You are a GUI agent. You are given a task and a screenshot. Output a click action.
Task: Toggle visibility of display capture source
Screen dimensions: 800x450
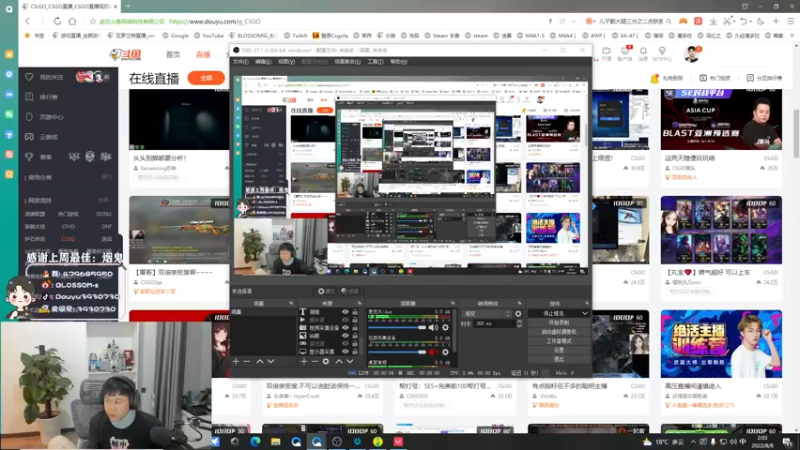345,352
